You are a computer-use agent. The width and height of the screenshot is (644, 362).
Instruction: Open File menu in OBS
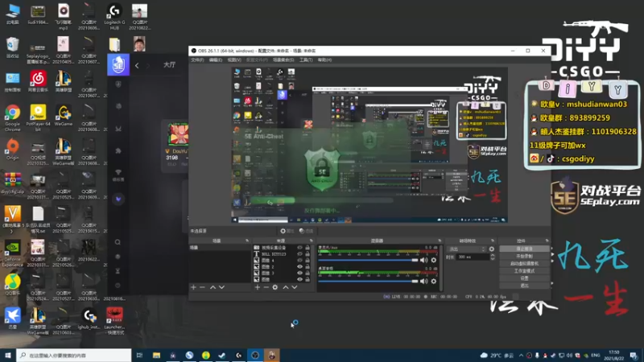click(x=197, y=60)
